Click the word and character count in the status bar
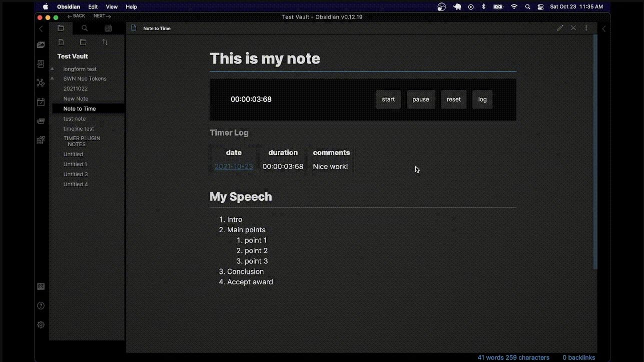Image resolution: width=644 pixels, height=362 pixels. [x=513, y=357]
